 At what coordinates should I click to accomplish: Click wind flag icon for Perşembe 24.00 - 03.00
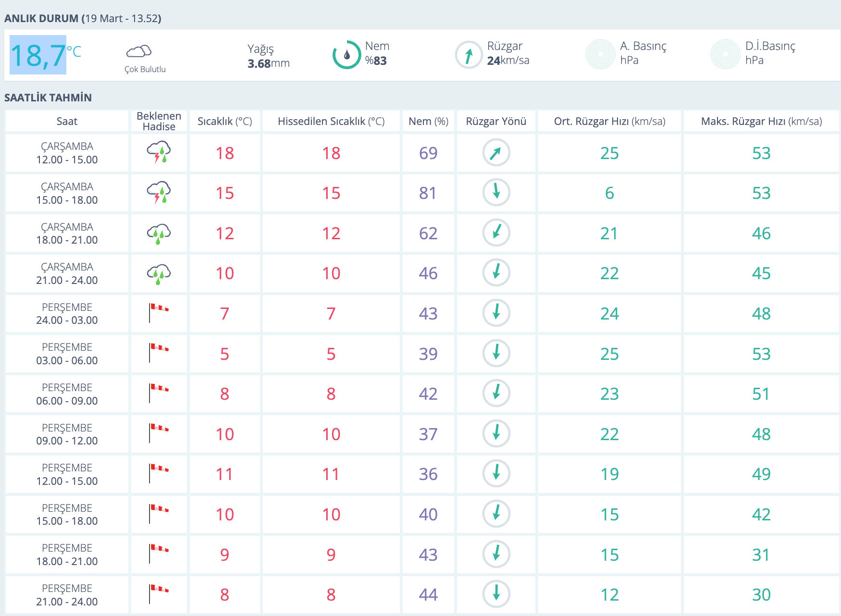[159, 313]
